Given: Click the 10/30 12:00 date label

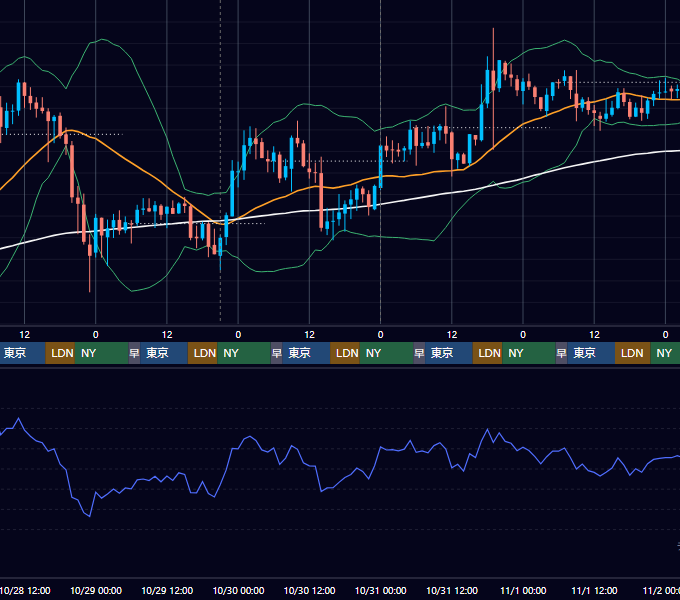Looking at the screenshot, I should tap(309, 590).
